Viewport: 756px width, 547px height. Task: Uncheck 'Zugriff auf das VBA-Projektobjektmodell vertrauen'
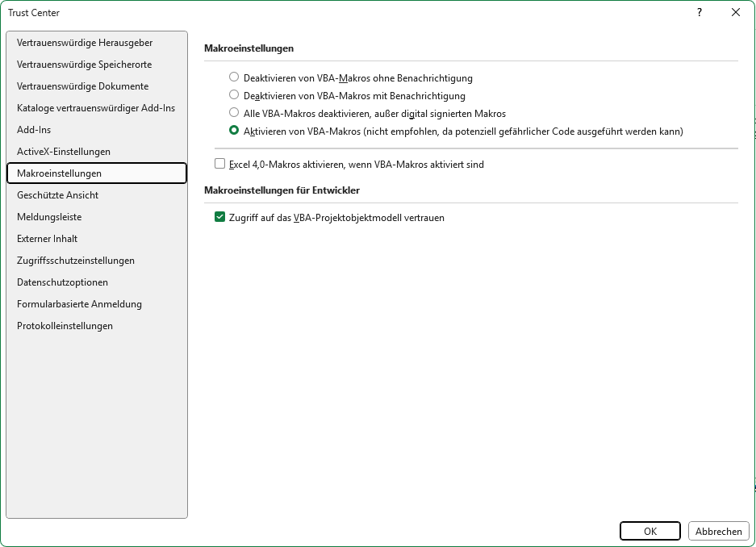pyautogui.click(x=220, y=217)
